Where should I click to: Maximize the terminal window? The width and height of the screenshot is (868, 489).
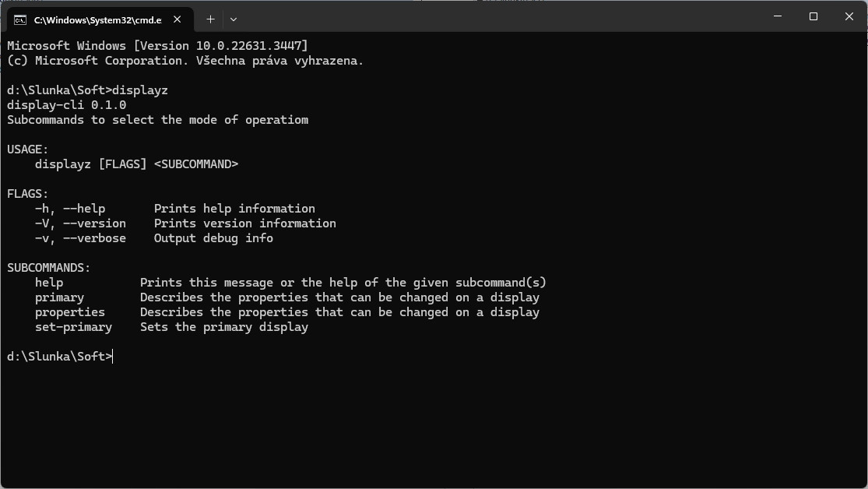[814, 16]
